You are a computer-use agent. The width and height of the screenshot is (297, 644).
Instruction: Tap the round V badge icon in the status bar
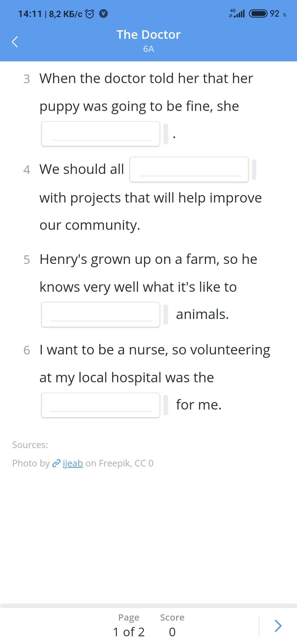pyautogui.click(x=103, y=13)
